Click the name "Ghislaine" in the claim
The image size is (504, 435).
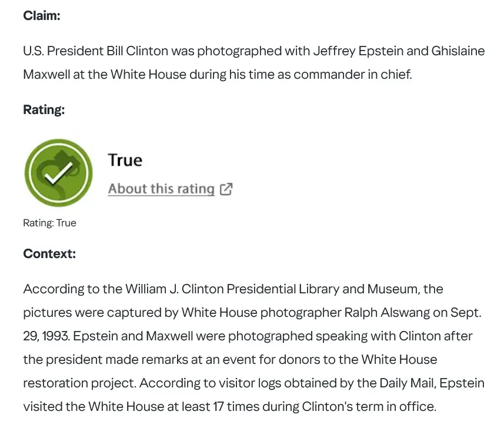point(458,51)
